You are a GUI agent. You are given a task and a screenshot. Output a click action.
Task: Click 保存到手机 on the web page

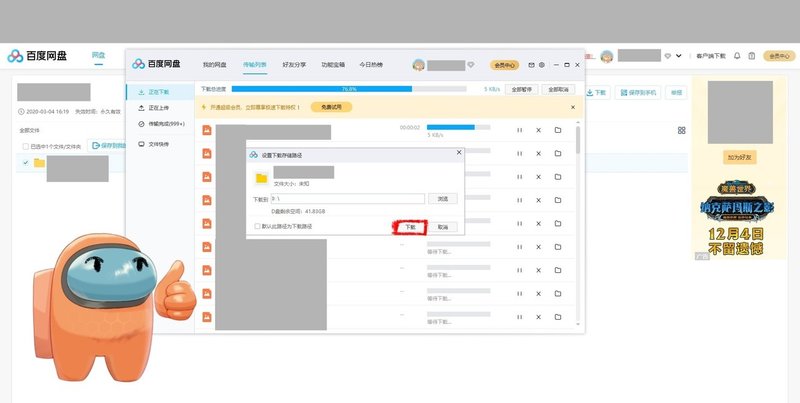pos(638,92)
